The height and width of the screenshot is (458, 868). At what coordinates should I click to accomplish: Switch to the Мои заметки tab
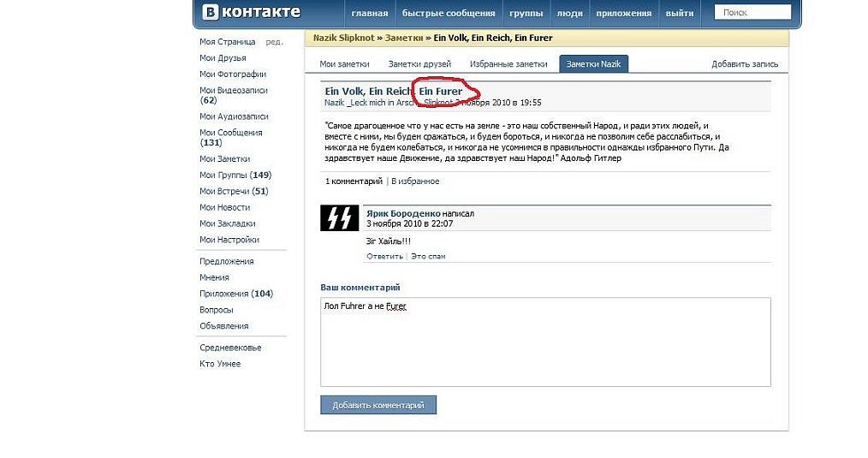pyautogui.click(x=344, y=64)
